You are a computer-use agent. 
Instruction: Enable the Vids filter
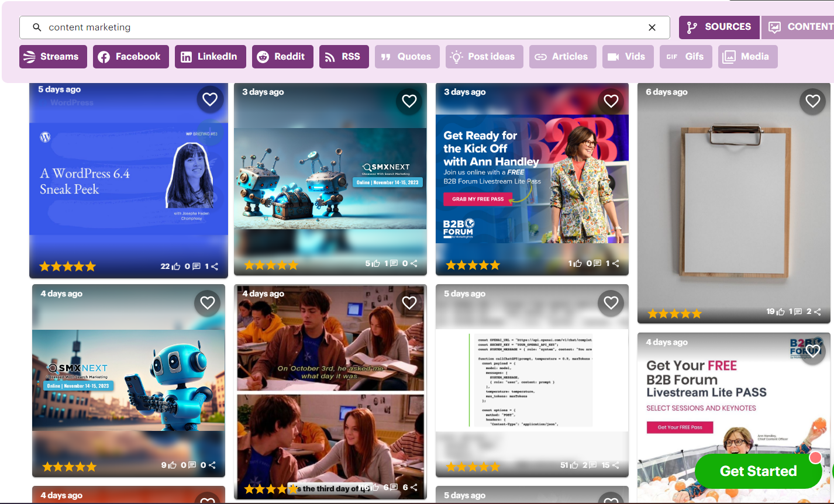point(628,57)
